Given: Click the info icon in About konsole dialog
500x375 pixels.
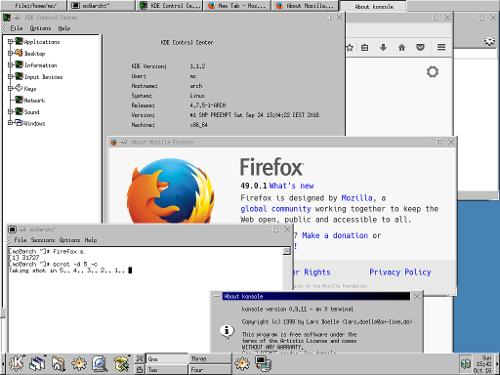Looking at the screenshot, I should pyautogui.click(x=227, y=331).
